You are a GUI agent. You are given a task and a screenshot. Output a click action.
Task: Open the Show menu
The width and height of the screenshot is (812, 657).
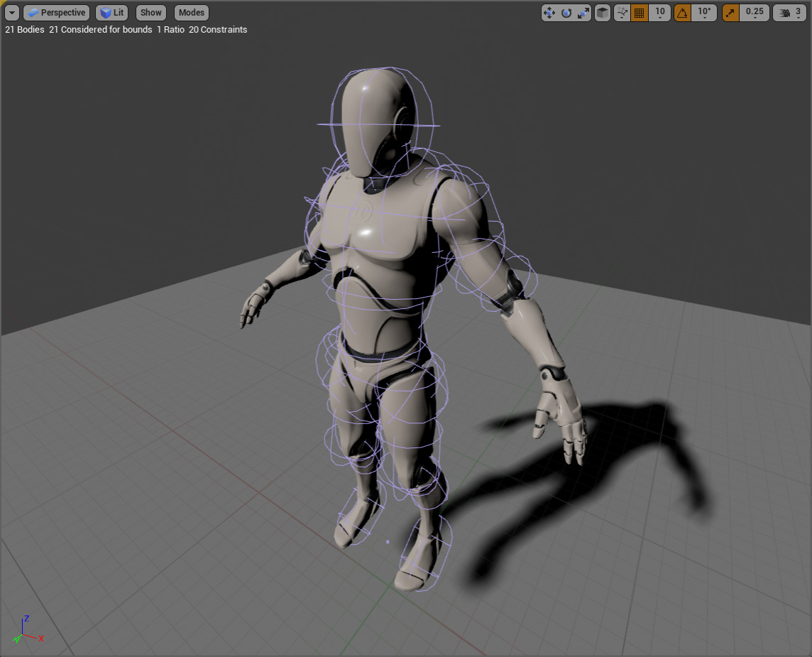[x=150, y=13]
